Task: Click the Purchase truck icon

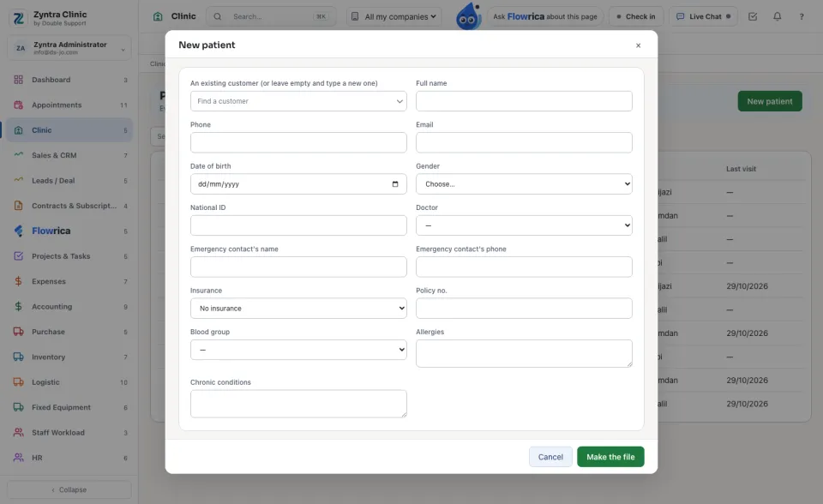Action: click(x=18, y=332)
